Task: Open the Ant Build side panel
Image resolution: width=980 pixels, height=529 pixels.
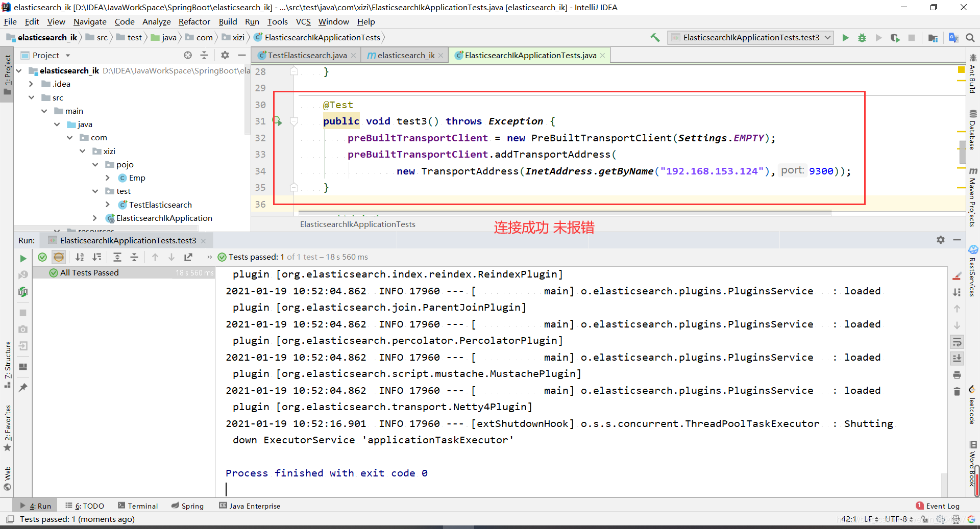Action: coord(973,74)
